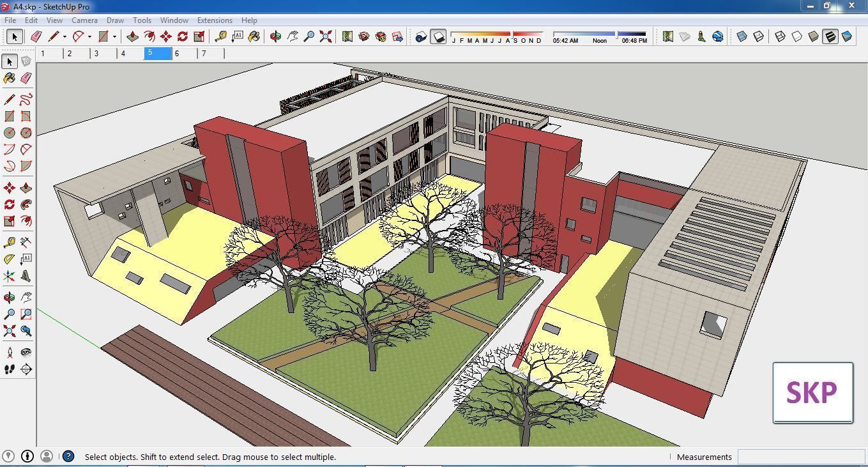Switch to Hidden Line style
Viewport: 868px width, 467px height.
coord(796,36)
